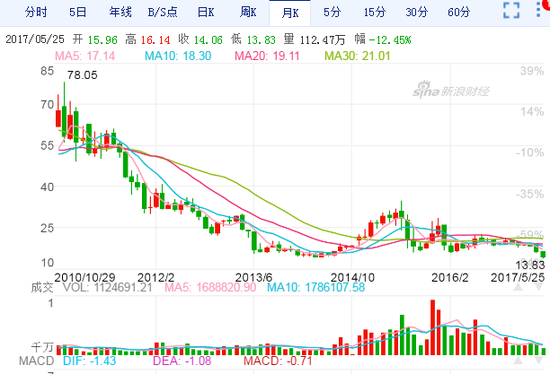Click the up triangle beside the volume panel
Screen dimensions: 550x374
(x=518, y=287)
